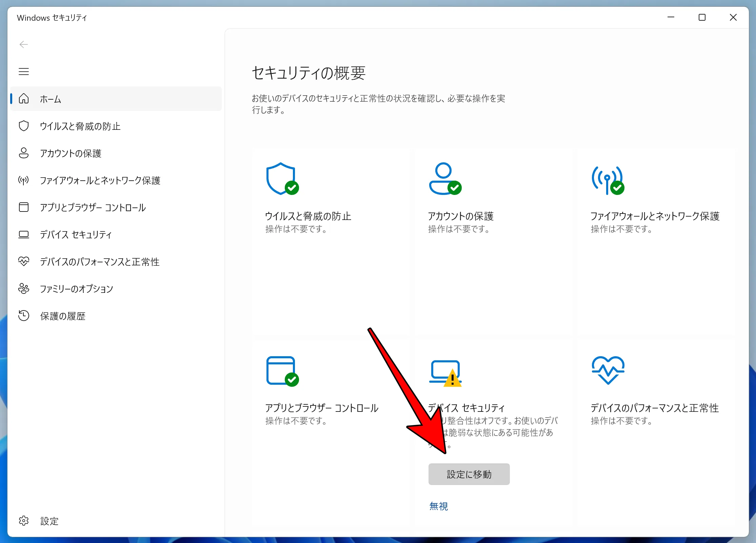Viewport: 756px width, 543px height.
Task: Open 保護の履歴 history icon
Action: pos(23,316)
